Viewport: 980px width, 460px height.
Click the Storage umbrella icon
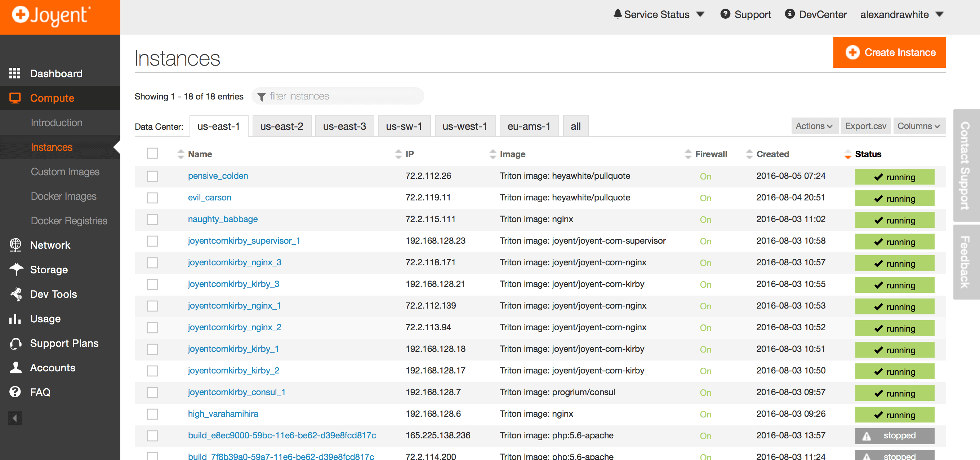(15, 269)
